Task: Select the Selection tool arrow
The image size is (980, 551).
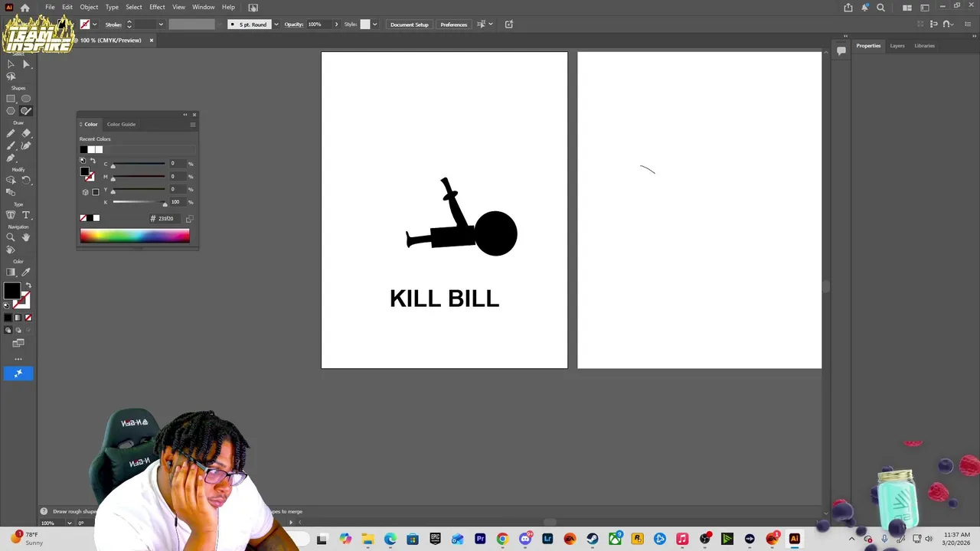Action: 11,64
